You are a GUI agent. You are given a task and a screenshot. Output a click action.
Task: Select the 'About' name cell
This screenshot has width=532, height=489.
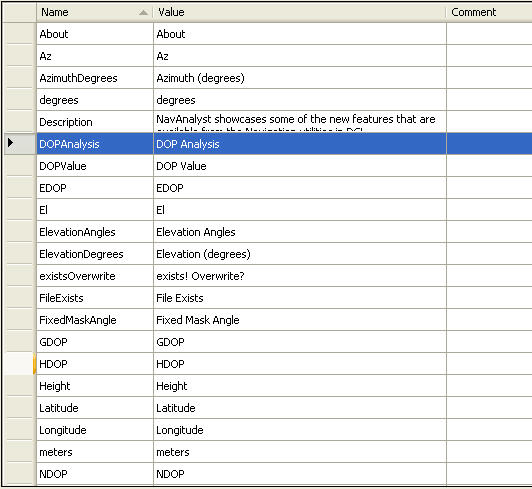(x=95, y=34)
